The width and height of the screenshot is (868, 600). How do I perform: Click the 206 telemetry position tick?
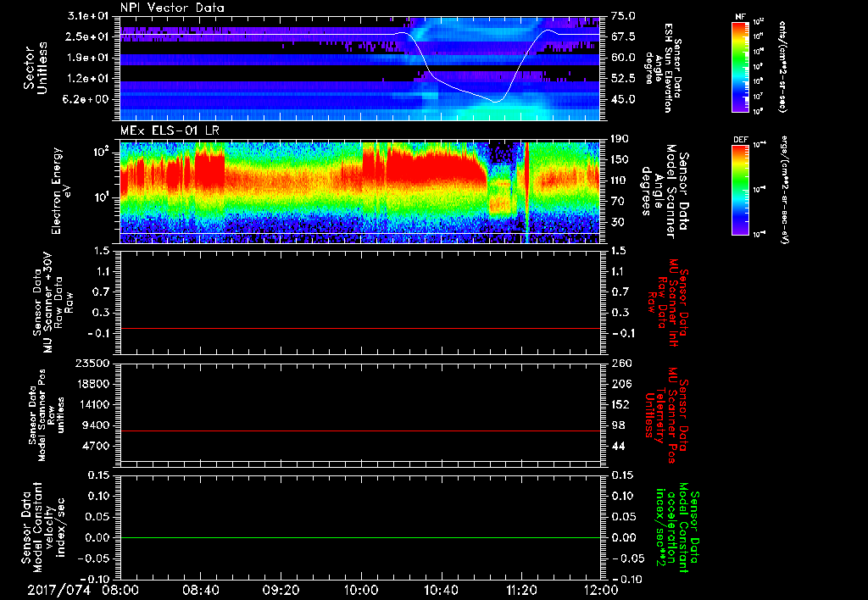click(x=620, y=384)
